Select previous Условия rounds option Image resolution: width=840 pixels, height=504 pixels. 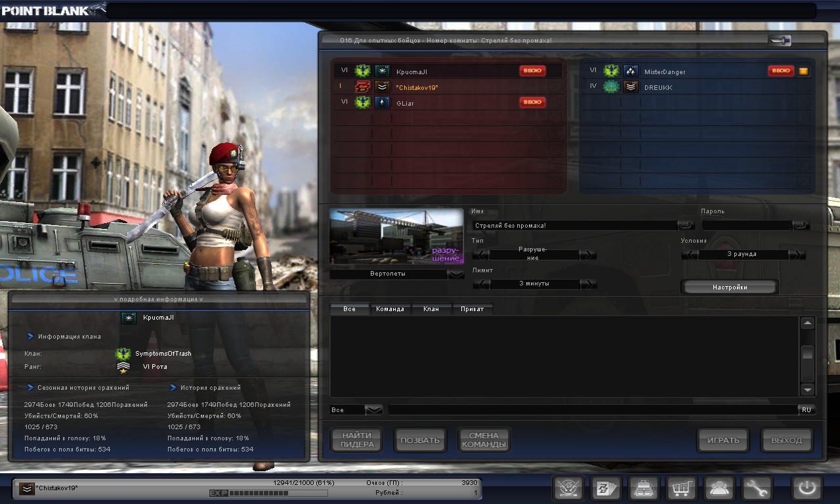(x=690, y=255)
